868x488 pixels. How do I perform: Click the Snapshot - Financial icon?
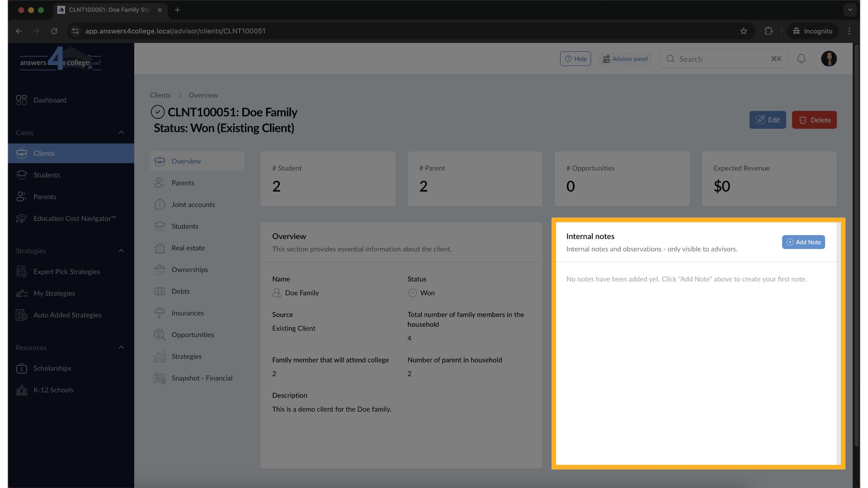coord(159,378)
